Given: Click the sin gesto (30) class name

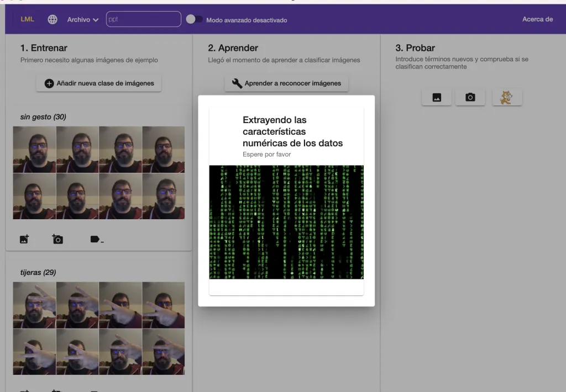Looking at the screenshot, I should pyautogui.click(x=43, y=116).
